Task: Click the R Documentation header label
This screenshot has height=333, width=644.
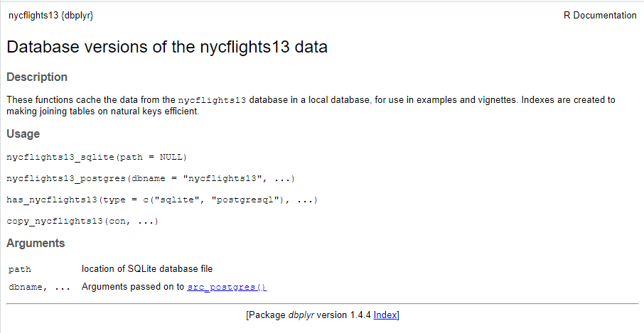Action: 600,16
